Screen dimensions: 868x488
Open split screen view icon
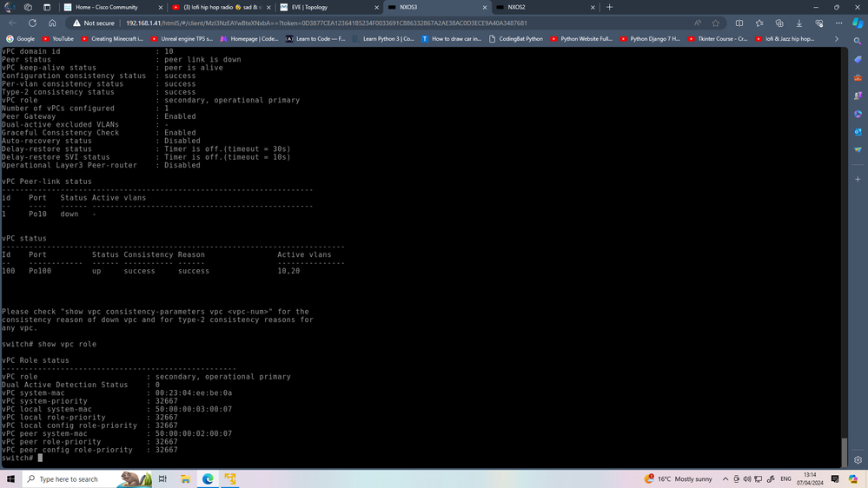739,23
